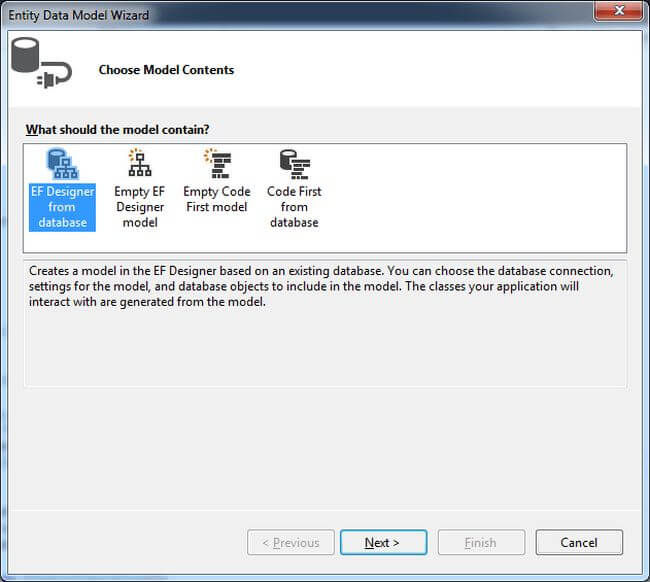This screenshot has width=650, height=582.
Task: Select the Code First from database icon
Action: [294, 164]
